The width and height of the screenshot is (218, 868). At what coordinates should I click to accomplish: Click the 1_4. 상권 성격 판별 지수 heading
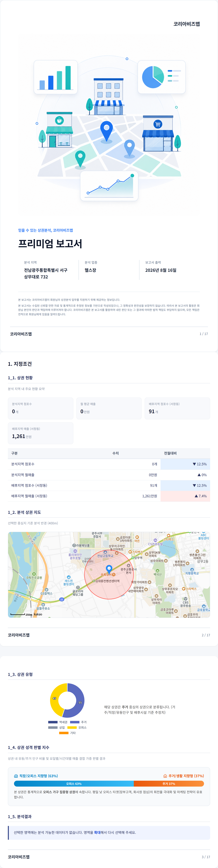tap(29, 747)
